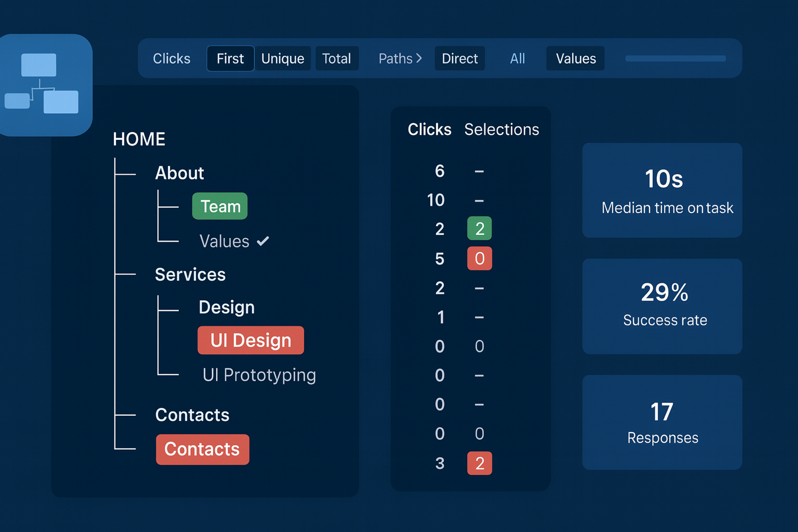This screenshot has width=798, height=532.
Task: Select the Total clicks option
Action: [337, 58]
